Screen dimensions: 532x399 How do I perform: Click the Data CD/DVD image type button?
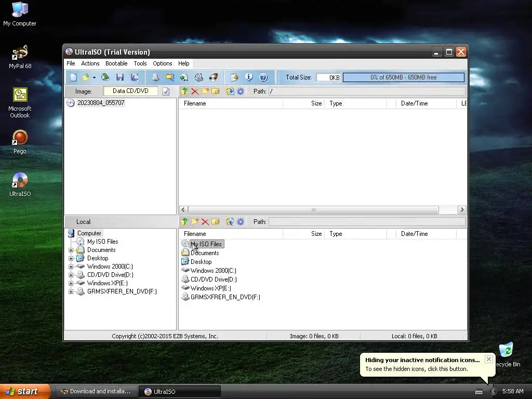130,91
